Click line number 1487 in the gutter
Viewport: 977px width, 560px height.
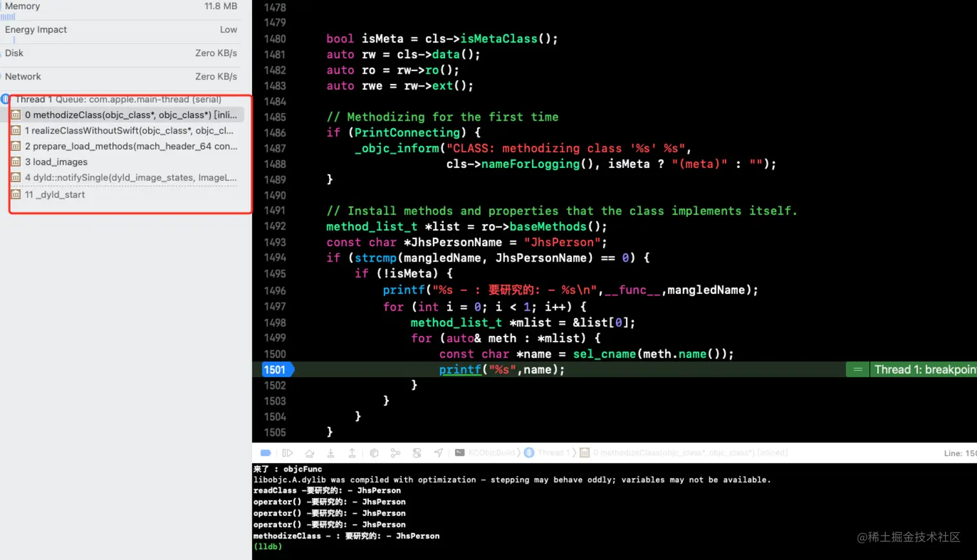275,149
